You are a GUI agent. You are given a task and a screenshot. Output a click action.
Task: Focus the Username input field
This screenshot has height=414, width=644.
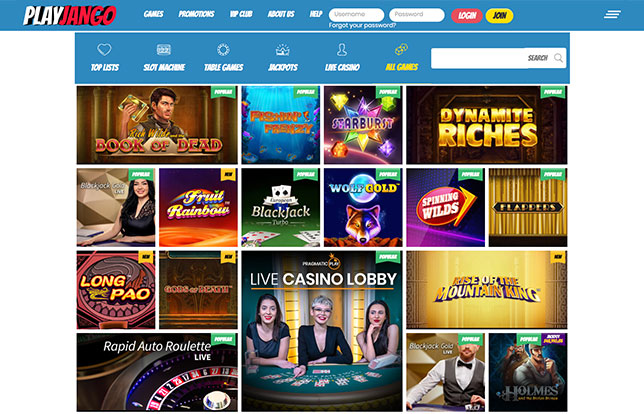(x=356, y=15)
